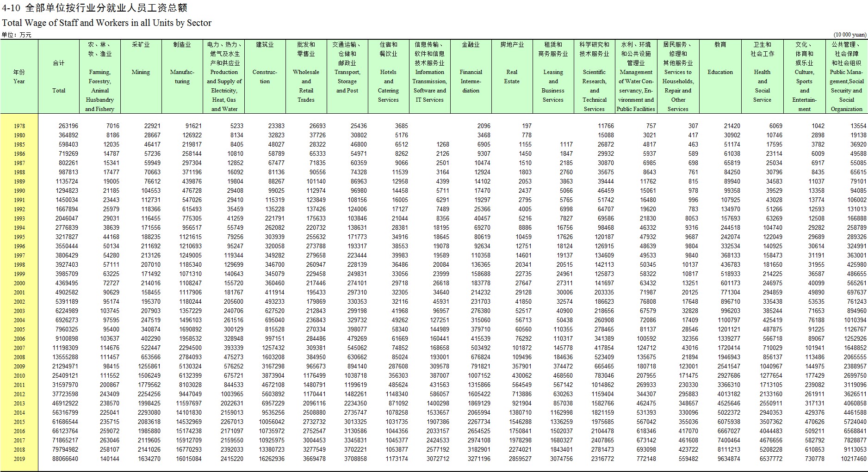Click the unit label '单位：万元'

click(x=17, y=35)
